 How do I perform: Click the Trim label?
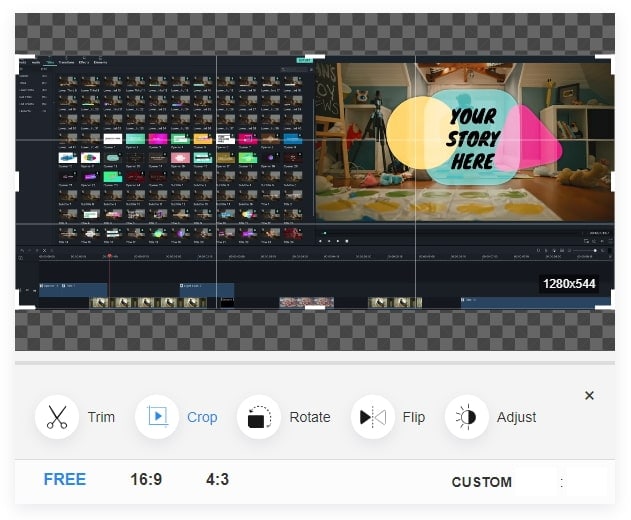pos(101,417)
